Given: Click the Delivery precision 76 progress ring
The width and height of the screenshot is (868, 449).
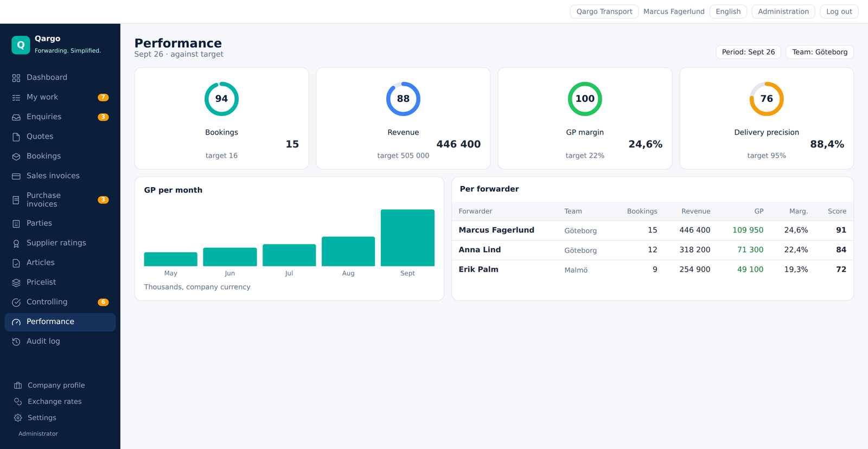Looking at the screenshot, I should tap(767, 99).
